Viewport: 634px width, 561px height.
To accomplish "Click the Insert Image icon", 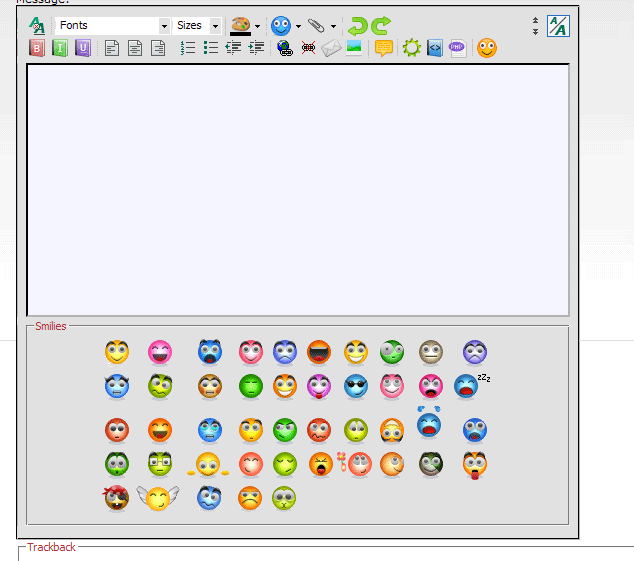I will click(354, 48).
